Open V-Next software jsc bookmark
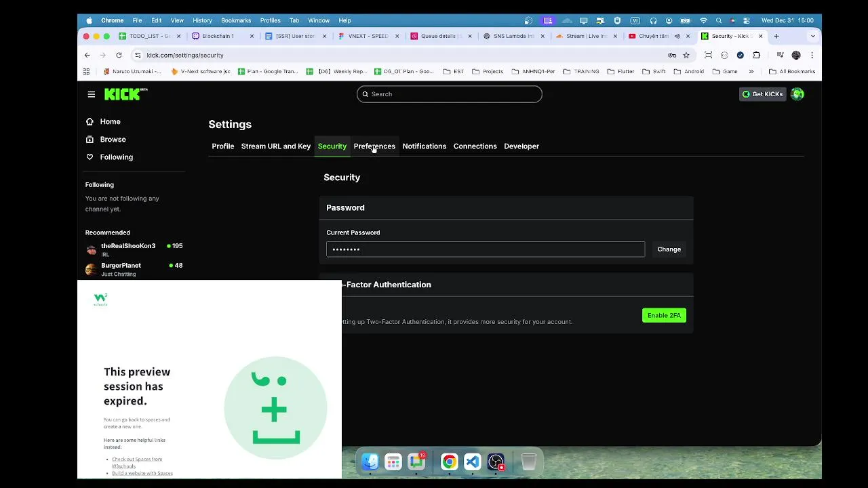 point(200,71)
